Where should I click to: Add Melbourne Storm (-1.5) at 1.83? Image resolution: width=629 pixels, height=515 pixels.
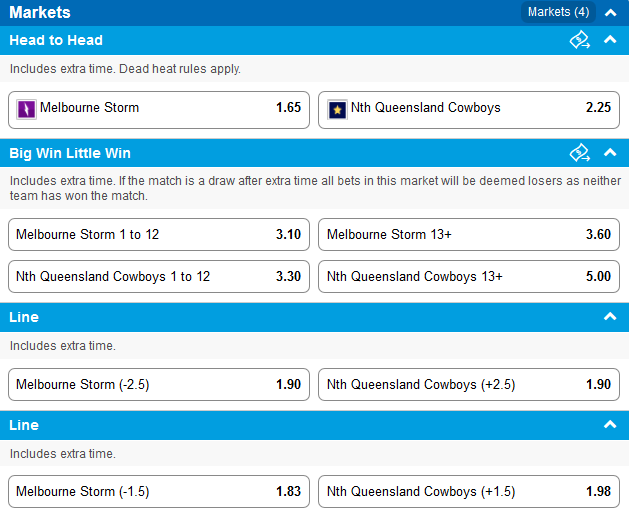[x=159, y=492]
